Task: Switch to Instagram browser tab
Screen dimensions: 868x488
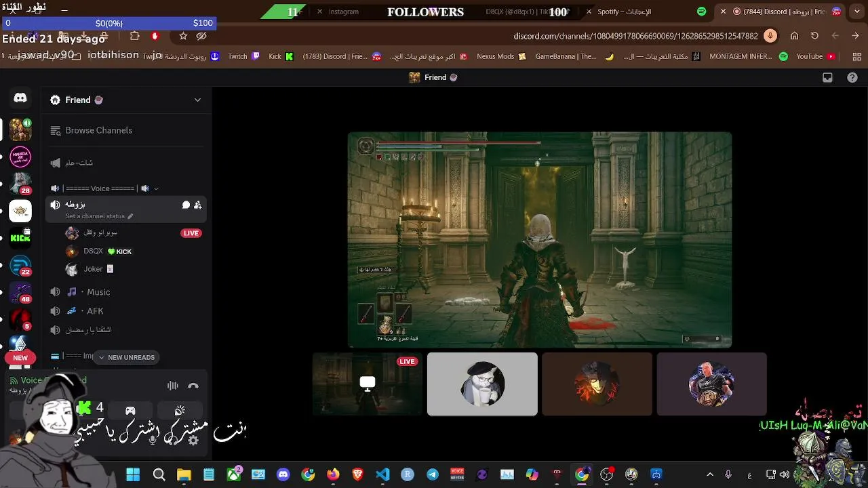Action: pos(343,12)
